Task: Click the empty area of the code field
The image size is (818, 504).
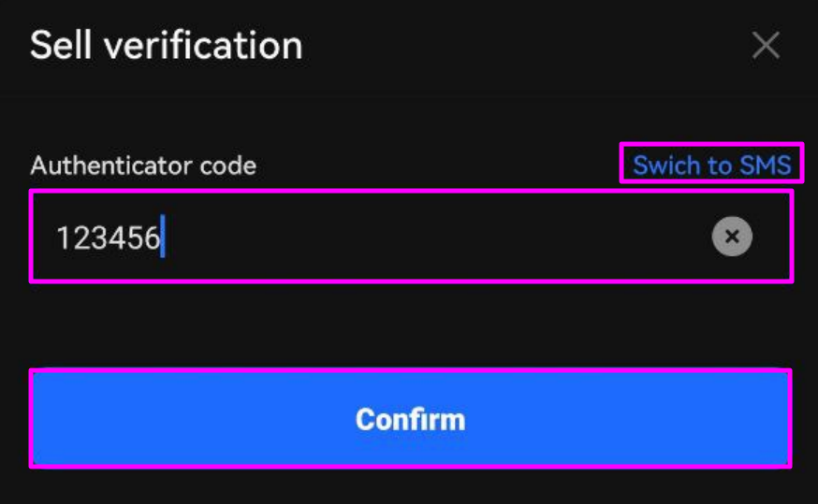Action: [438, 236]
